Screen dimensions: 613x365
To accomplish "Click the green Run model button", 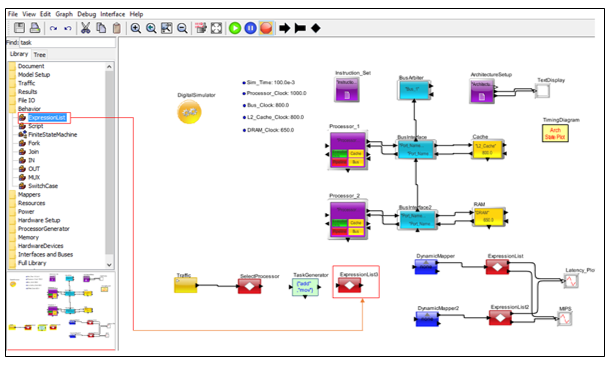I will (x=235, y=28).
